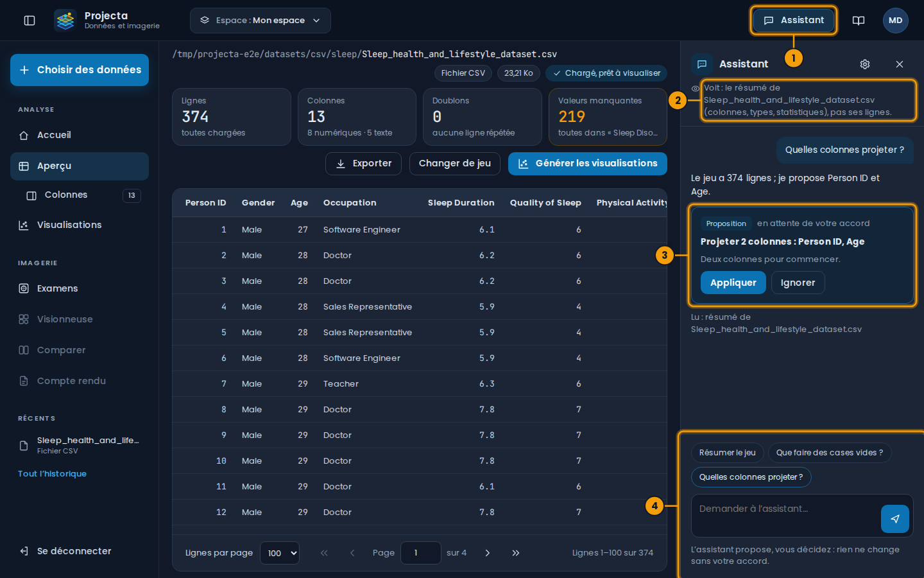Dismiss the proposition with Ignorer
Viewport: 924px width, 578px height.
pyautogui.click(x=798, y=283)
